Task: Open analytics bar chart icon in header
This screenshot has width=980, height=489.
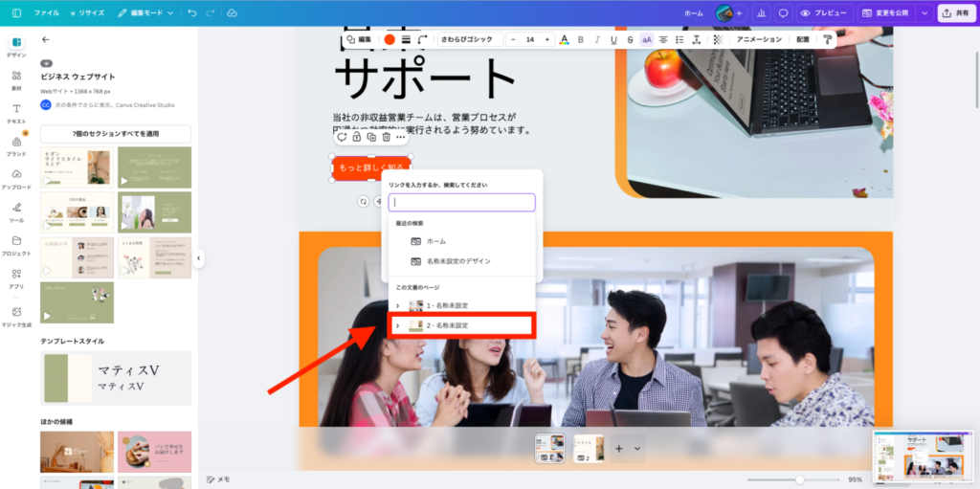Action: [x=761, y=13]
